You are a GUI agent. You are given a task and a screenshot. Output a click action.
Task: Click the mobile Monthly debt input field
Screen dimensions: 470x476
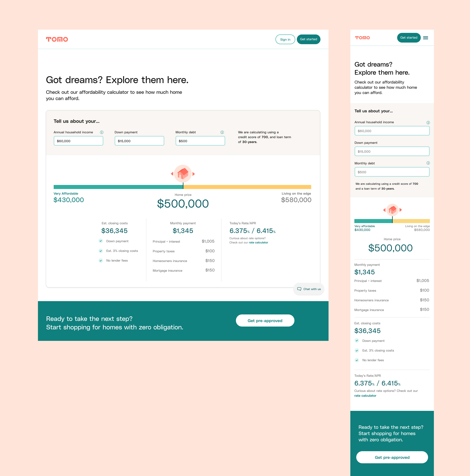[392, 172]
